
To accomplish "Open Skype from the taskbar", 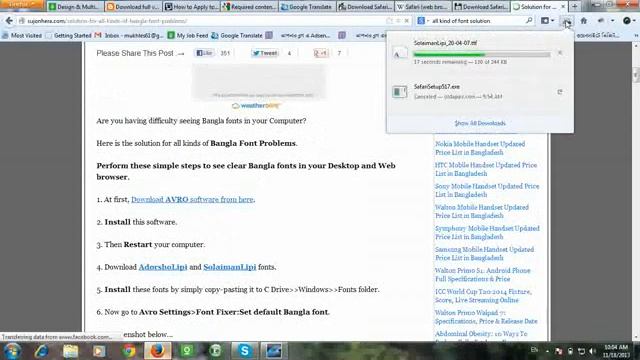I will pos(244,351).
